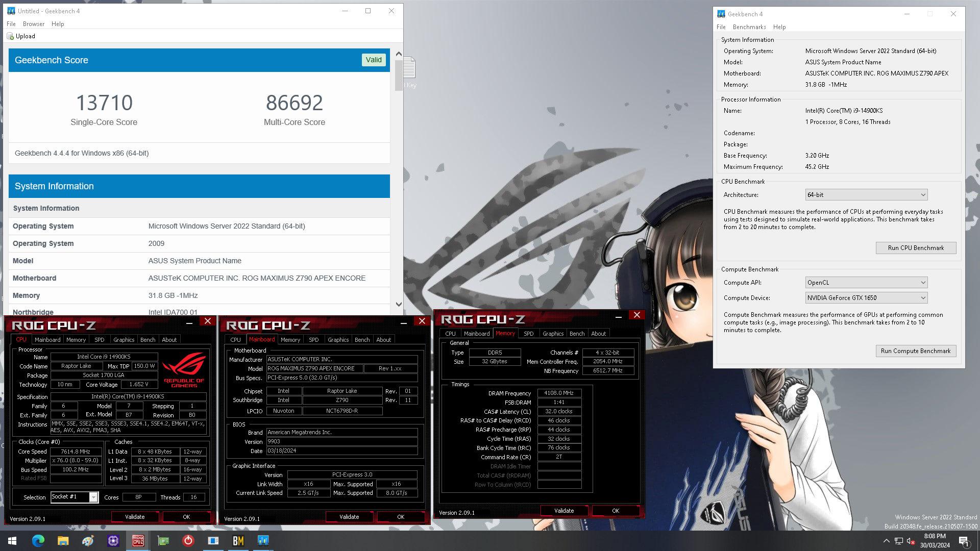Open the Architecture 64-bit dropdown

pos(866,195)
